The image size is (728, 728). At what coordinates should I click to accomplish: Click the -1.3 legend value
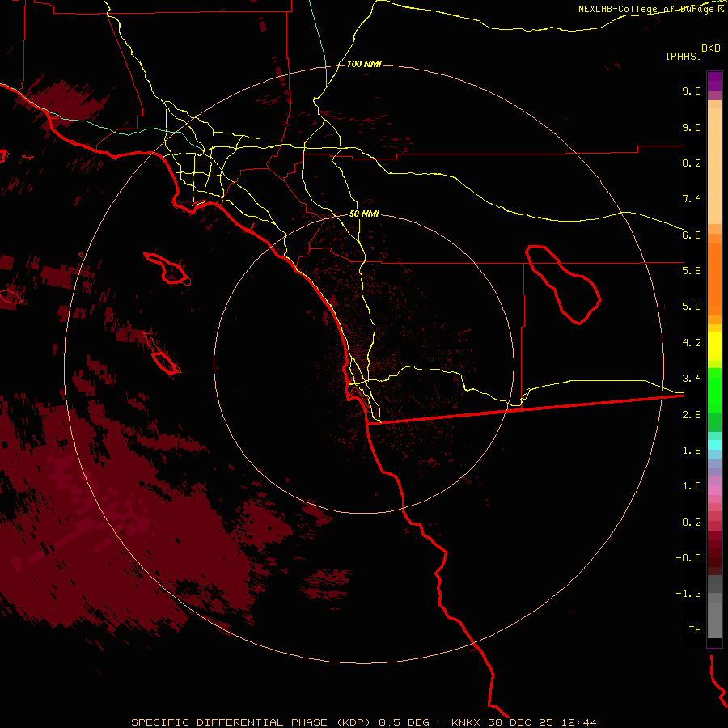[x=688, y=594]
